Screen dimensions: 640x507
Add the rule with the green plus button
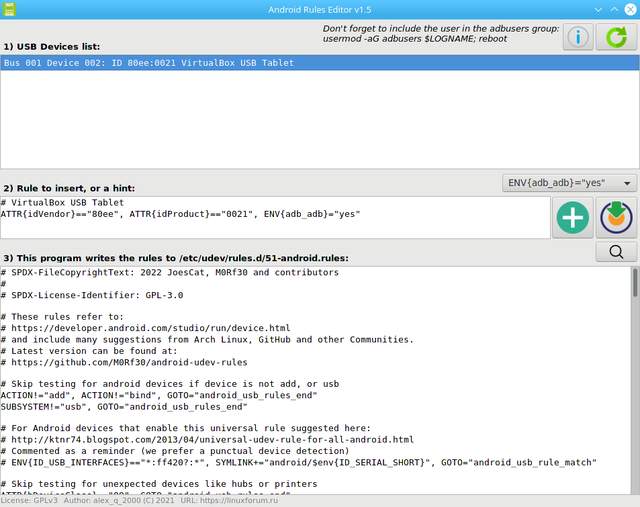click(573, 218)
